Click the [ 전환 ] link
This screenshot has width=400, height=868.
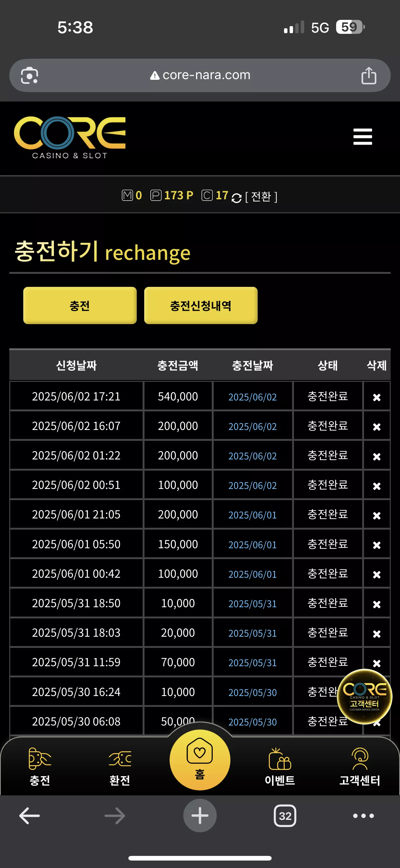(261, 197)
